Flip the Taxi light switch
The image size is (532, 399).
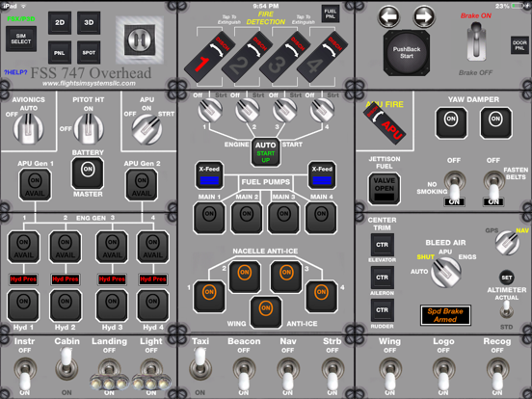pos(200,364)
